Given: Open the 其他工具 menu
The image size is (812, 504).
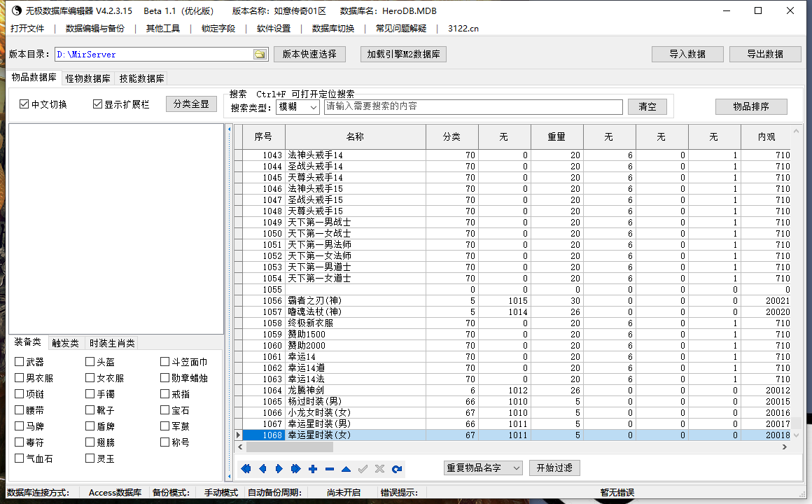Looking at the screenshot, I should click(x=162, y=29).
